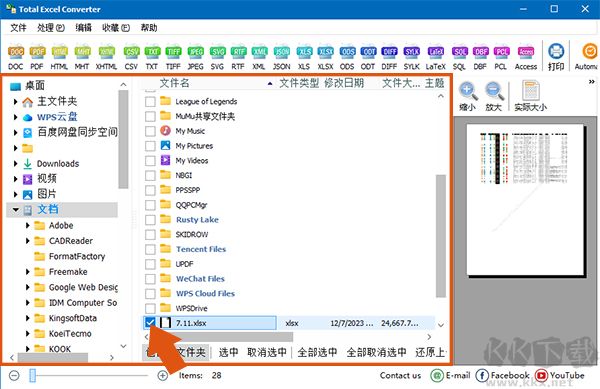Click the 全部取消选中 button

pos(376,352)
